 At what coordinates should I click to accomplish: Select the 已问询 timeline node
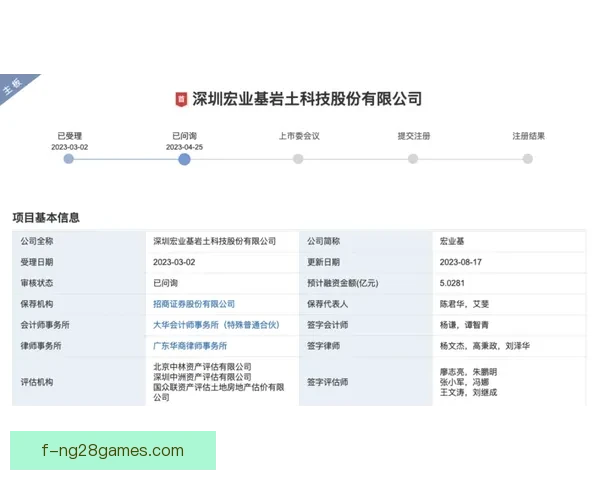coord(184,159)
